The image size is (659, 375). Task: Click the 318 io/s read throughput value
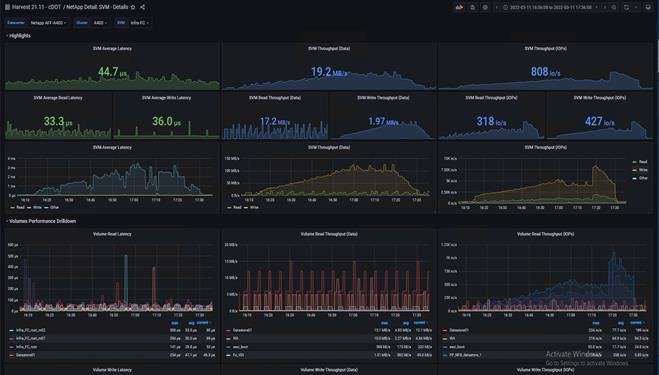click(491, 121)
